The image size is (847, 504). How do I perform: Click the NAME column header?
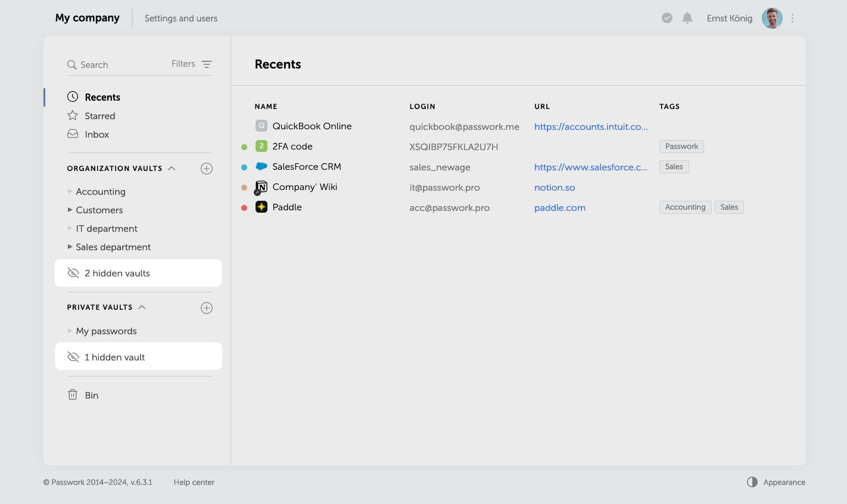(x=266, y=106)
